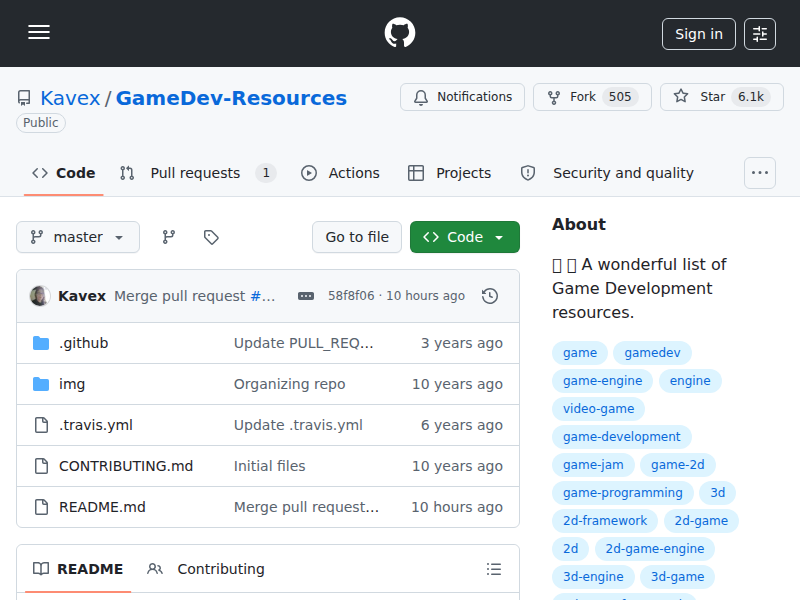The image size is (800, 600).
Task: Switch to the Pull requests tab
Action: coord(193,172)
